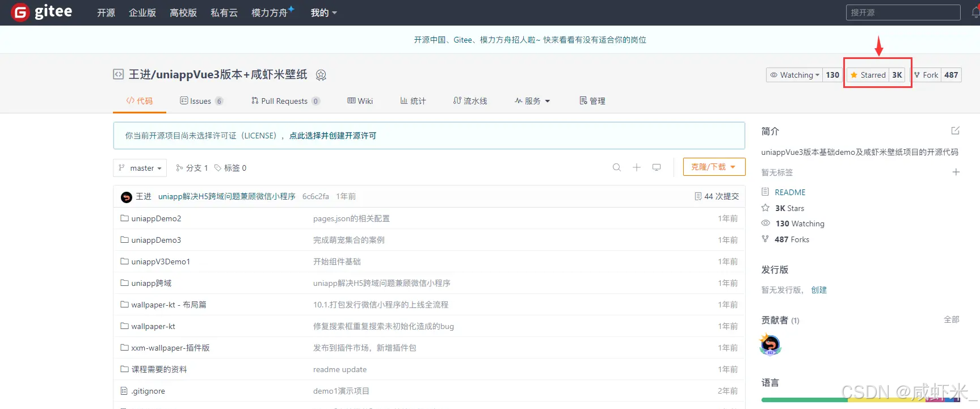The image size is (980, 409).
Task: Focus the 搜开源 search field
Action: click(x=903, y=12)
